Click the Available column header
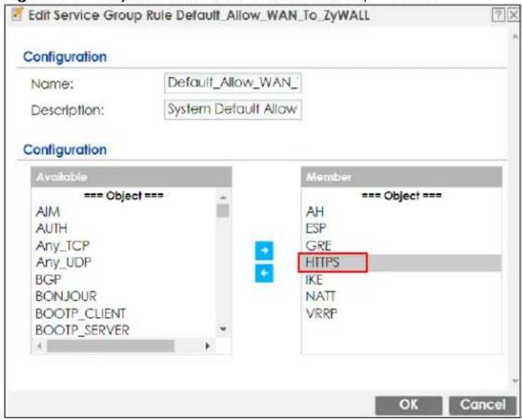This screenshot has width=522, height=420. tap(131, 177)
